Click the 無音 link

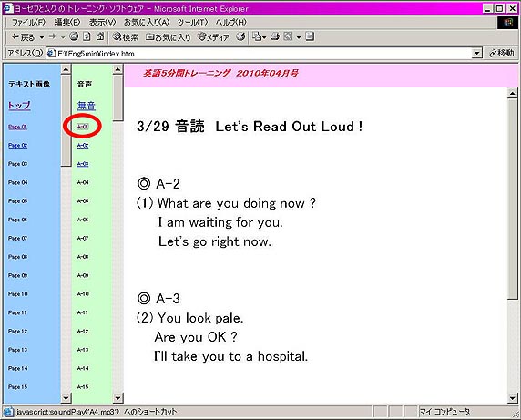click(87, 106)
